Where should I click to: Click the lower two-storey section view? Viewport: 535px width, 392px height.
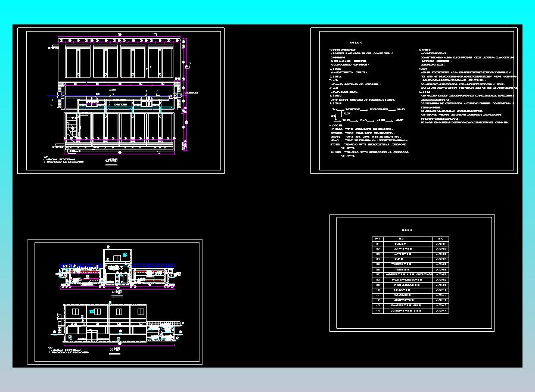pos(118,323)
